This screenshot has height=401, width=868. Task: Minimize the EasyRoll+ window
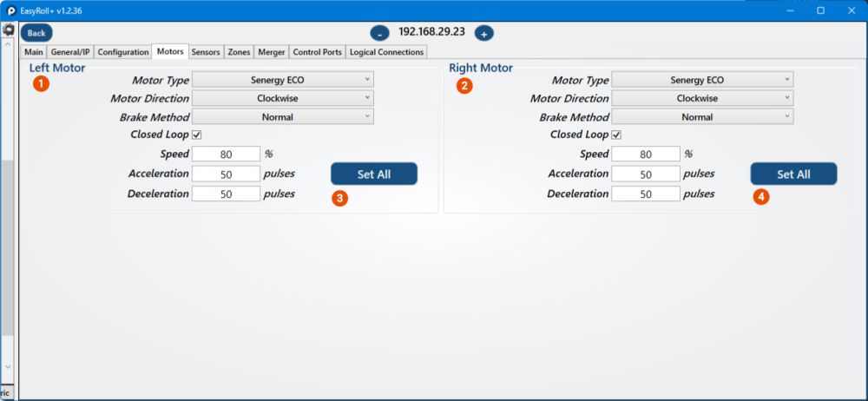tap(791, 10)
